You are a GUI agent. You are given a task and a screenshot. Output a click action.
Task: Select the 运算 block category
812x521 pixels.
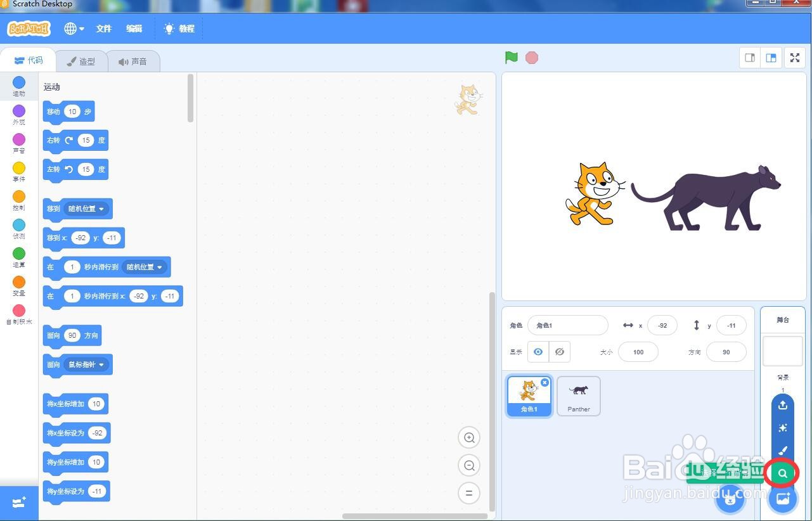point(19,258)
